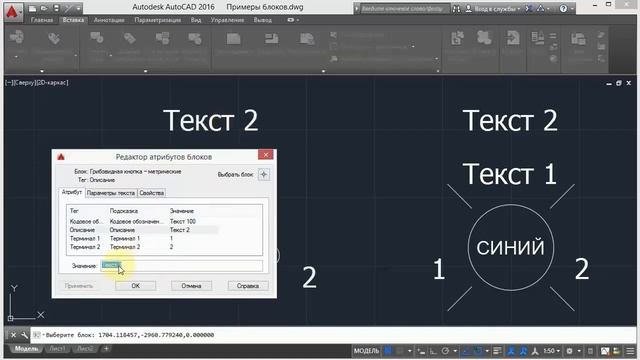Click the Отмена button
Image resolution: width=640 pixels, height=360 pixels.
(x=191, y=286)
